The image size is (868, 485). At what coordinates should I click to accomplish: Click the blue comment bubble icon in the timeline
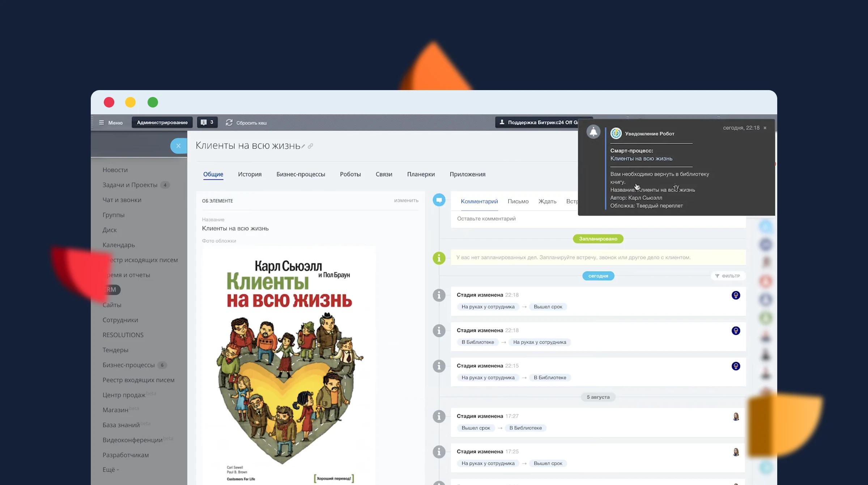point(439,200)
